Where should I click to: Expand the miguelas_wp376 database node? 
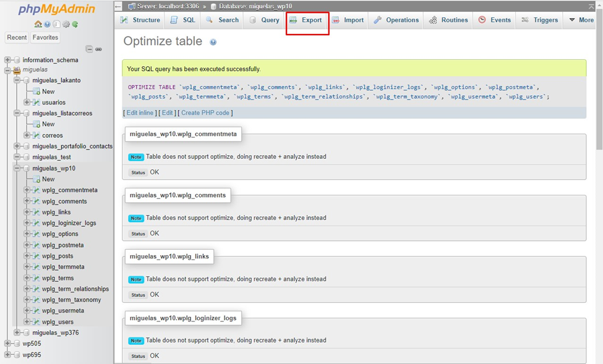click(17, 332)
